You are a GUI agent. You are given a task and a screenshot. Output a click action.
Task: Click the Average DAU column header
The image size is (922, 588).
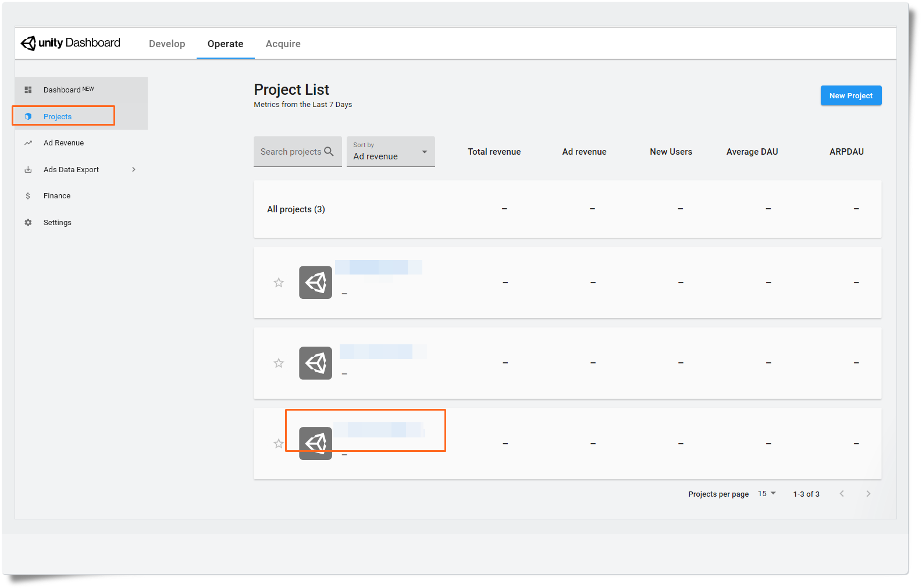pyautogui.click(x=752, y=152)
